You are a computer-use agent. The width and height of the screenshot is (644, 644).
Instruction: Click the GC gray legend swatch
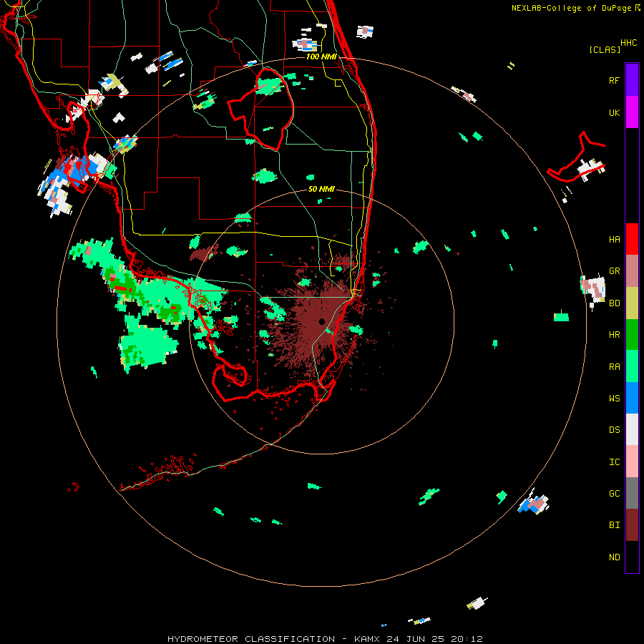[x=632, y=493]
